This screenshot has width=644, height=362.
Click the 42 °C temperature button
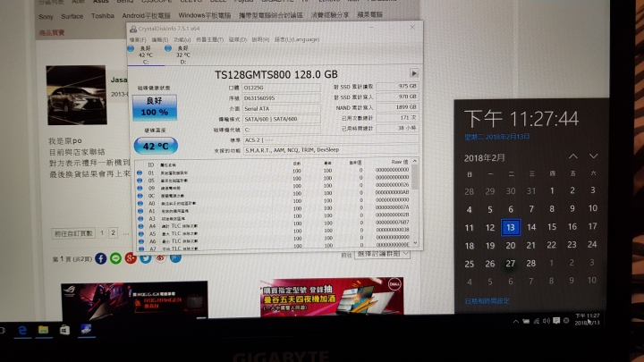tap(156, 146)
